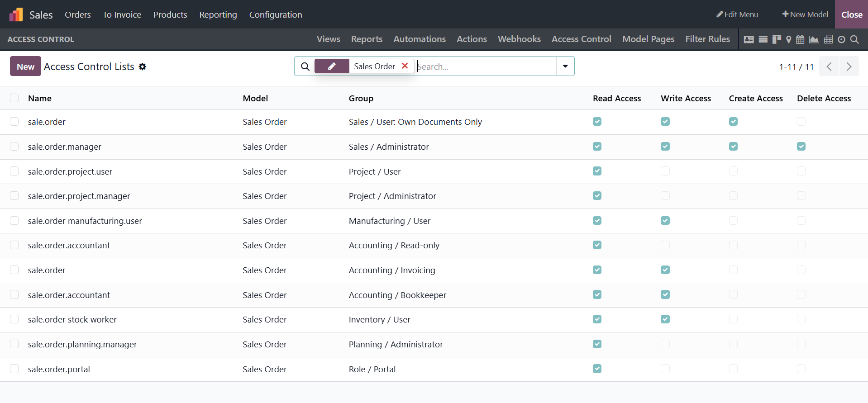Open the Configuration menu

[275, 14]
